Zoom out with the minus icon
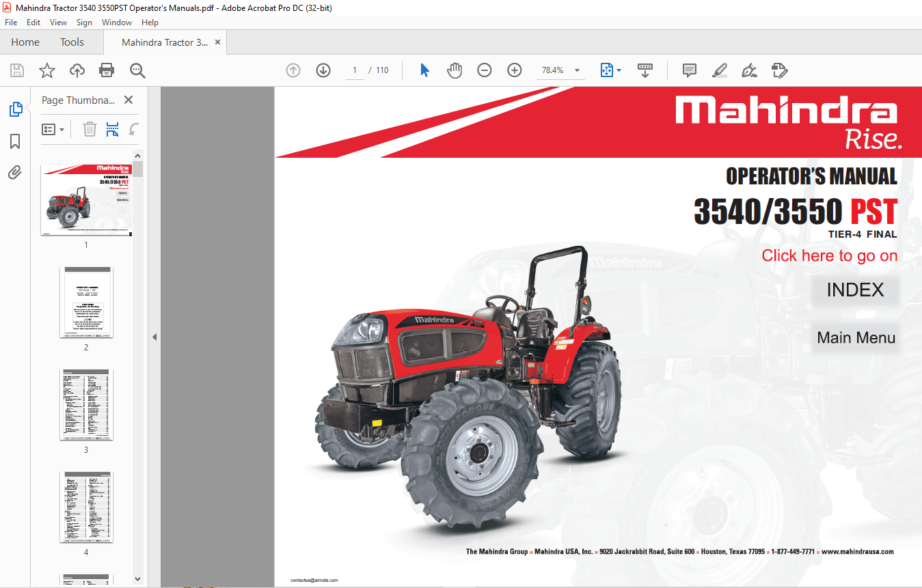Screen dimensions: 922x588 (485, 70)
